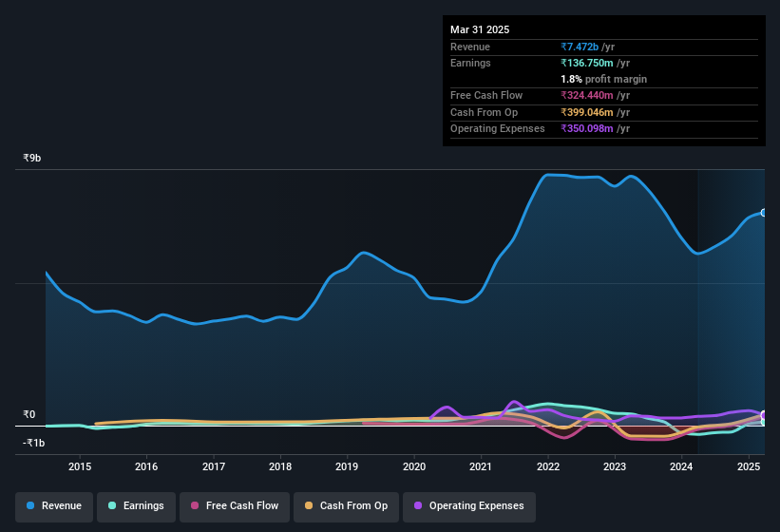Click the 2025 x-axis label
Image resolution: width=780 pixels, height=532 pixels.
(749, 466)
